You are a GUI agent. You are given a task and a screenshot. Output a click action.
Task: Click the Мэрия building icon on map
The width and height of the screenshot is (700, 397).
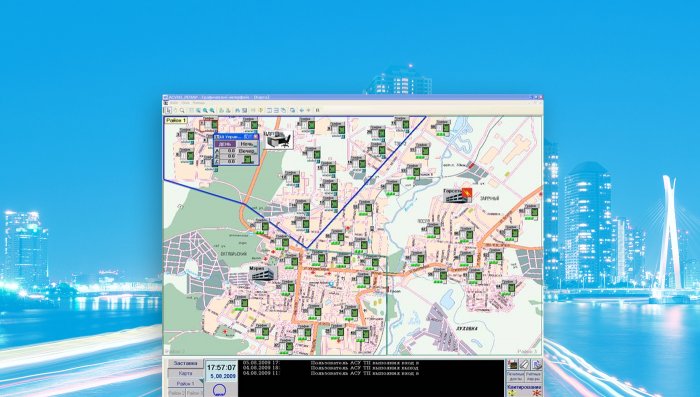coord(262,273)
